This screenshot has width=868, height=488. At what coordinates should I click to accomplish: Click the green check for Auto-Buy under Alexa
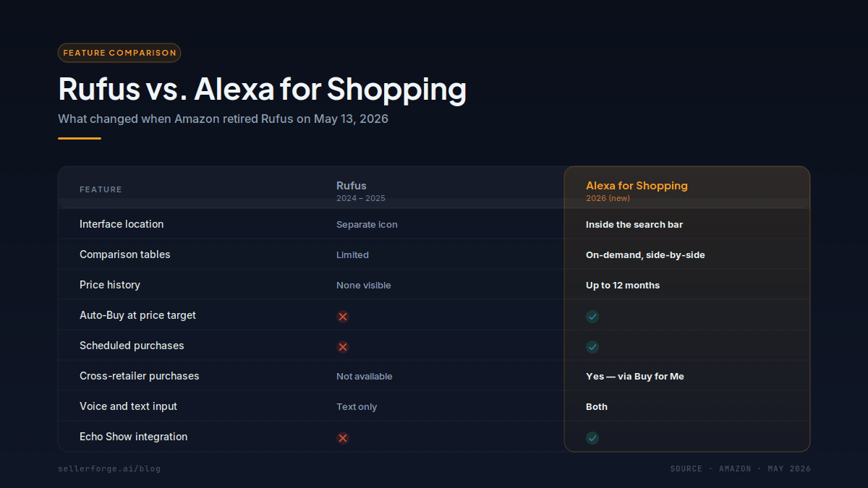(592, 317)
